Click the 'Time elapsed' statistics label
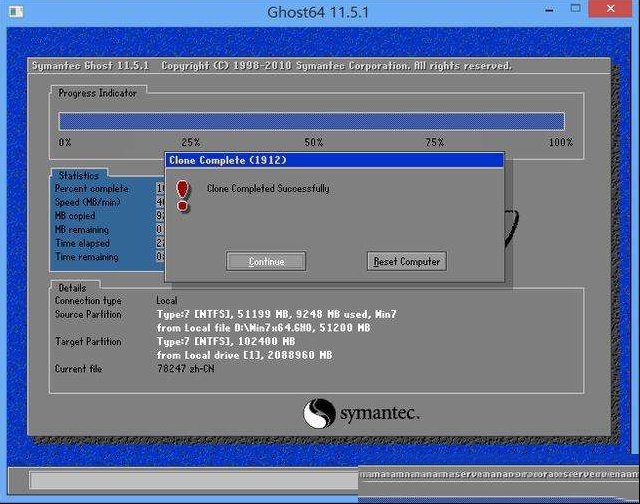The width and height of the screenshot is (640, 504). click(82, 243)
